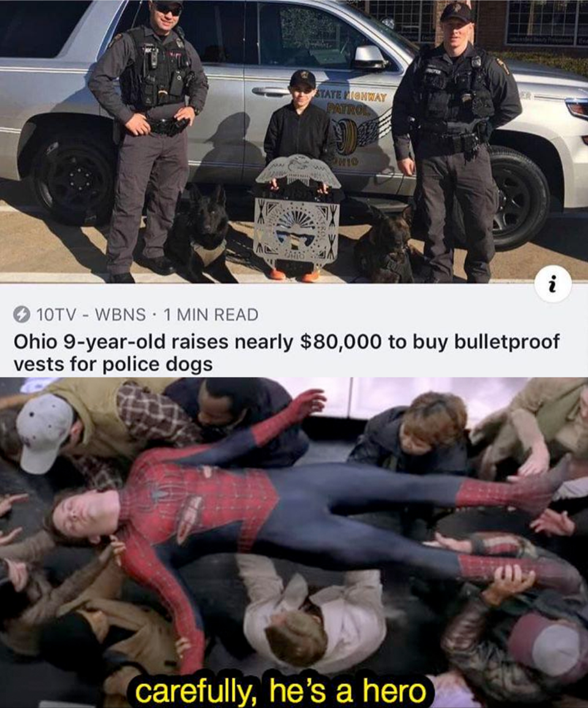Screen dimensions: 588x708
Task: Select the "1 MIN READ" label
Action: tap(211, 314)
